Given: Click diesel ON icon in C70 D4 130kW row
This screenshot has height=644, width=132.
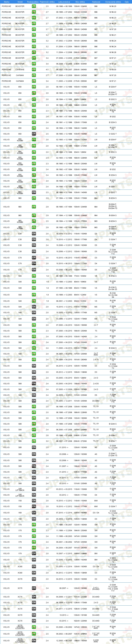Looking at the screenshot, I should pyautogui.click(x=34, y=263).
